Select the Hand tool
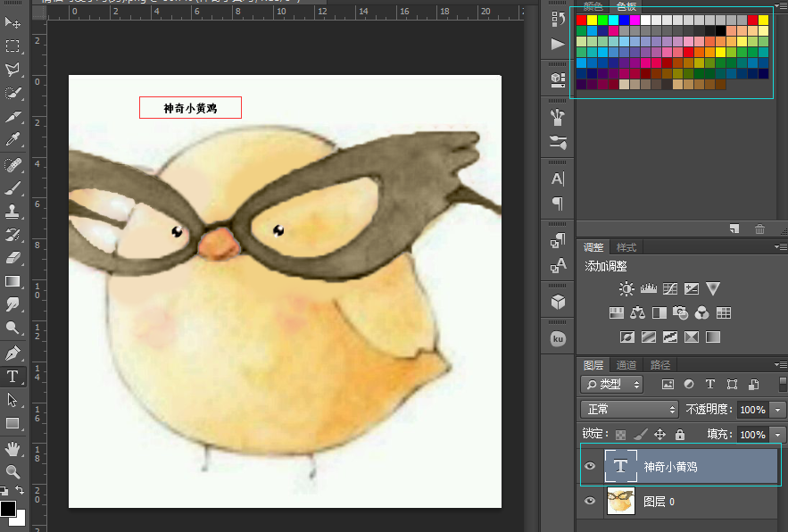The height and width of the screenshot is (532, 788). click(x=12, y=448)
